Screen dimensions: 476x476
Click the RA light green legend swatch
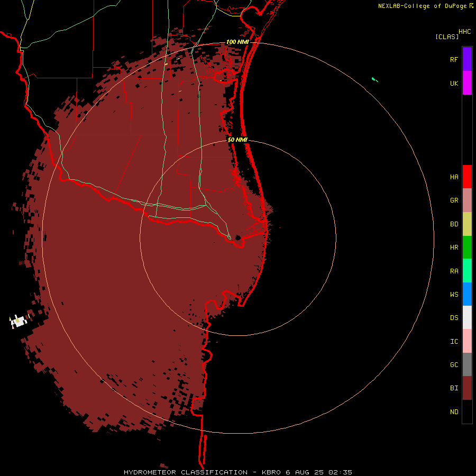coord(467,271)
